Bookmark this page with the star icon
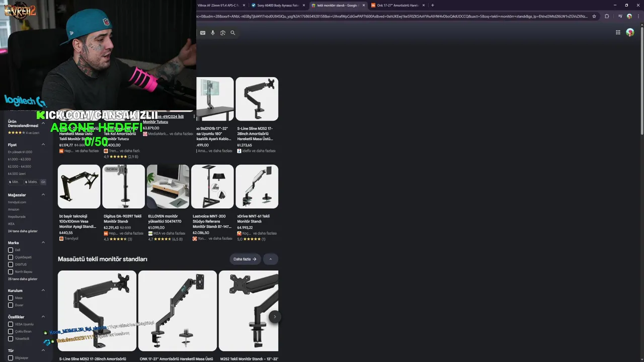The height and width of the screenshot is (362, 644). tap(594, 16)
